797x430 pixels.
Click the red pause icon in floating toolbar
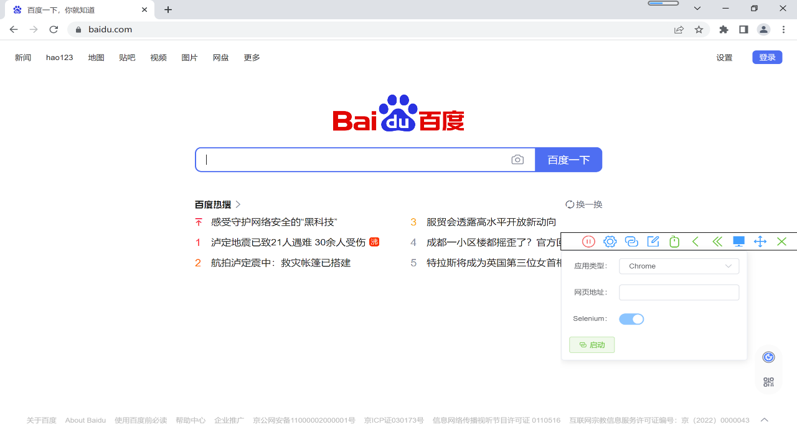tap(588, 242)
